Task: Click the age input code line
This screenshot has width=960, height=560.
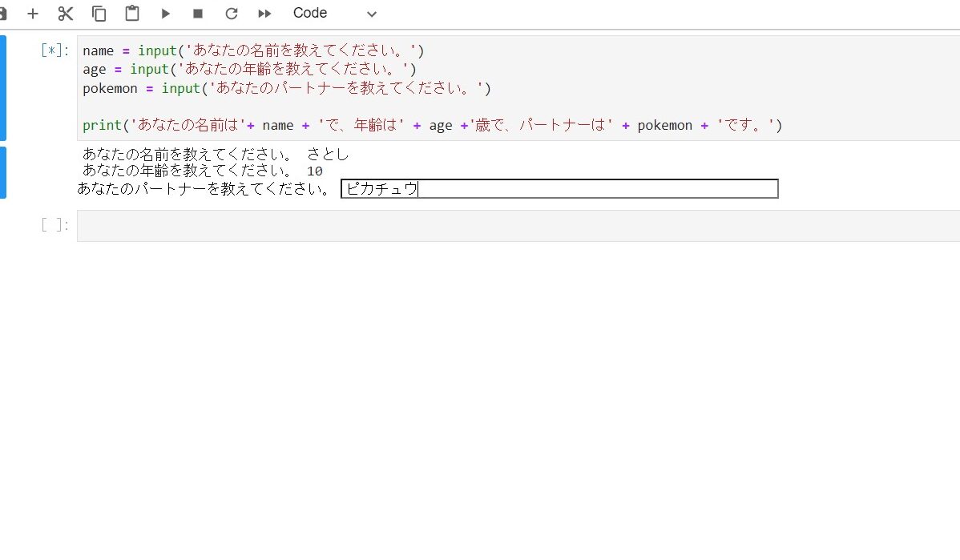Action: tap(250, 69)
